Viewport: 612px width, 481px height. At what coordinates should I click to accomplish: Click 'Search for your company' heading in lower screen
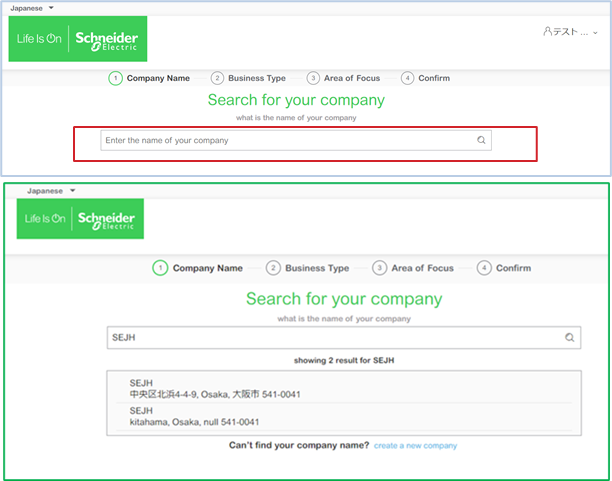344,299
